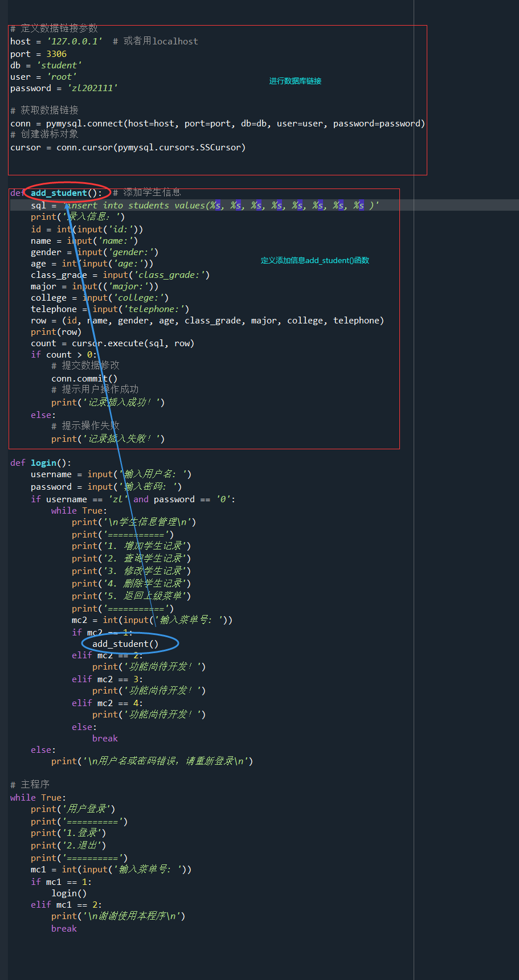The image size is (519, 980).
Task: Click the line print('用户登录')
Action: coord(73,809)
